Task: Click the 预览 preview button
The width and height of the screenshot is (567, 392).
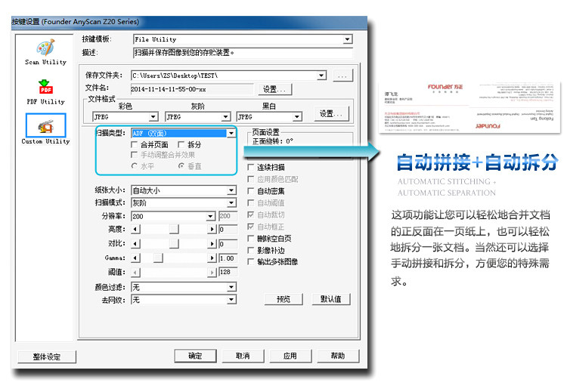Action: click(x=283, y=299)
